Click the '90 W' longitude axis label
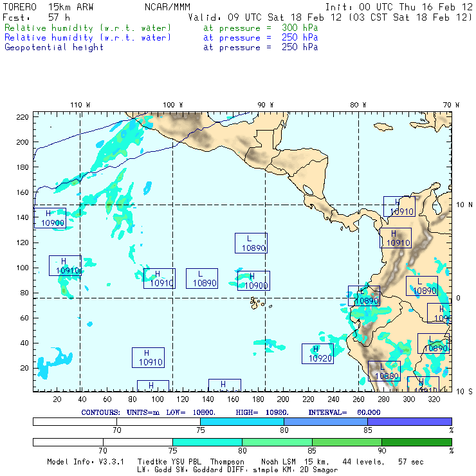Screen dimensions: 476x476 [265, 105]
